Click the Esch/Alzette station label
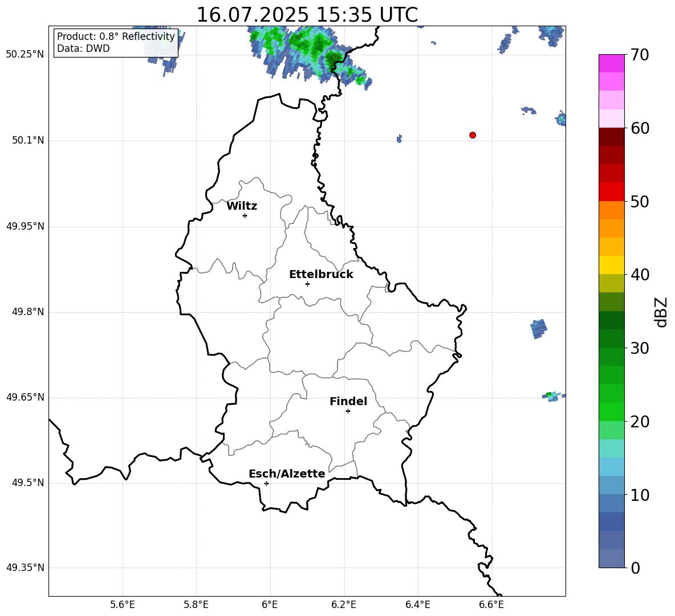Viewport: 675px width, 616px height. click(x=287, y=474)
